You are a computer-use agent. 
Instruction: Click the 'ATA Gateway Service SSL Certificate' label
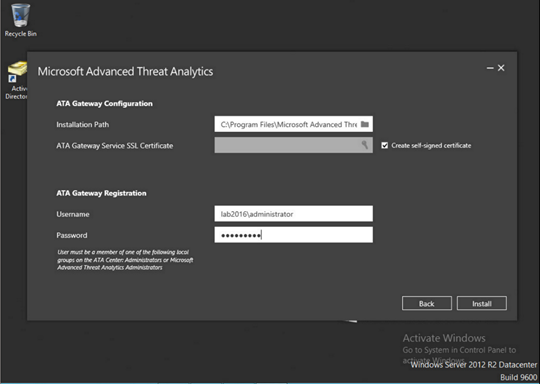[115, 146]
